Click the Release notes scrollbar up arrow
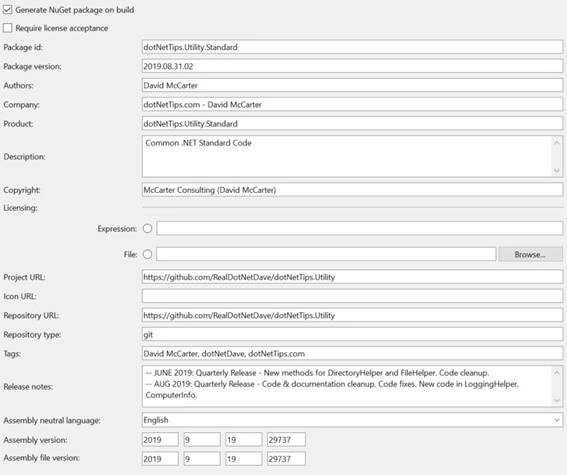The height and width of the screenshot is (475, 567). tap(557, 373)
